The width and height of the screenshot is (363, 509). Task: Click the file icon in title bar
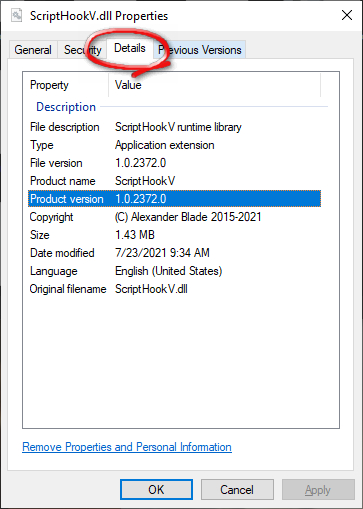click(x=16, y=15)
